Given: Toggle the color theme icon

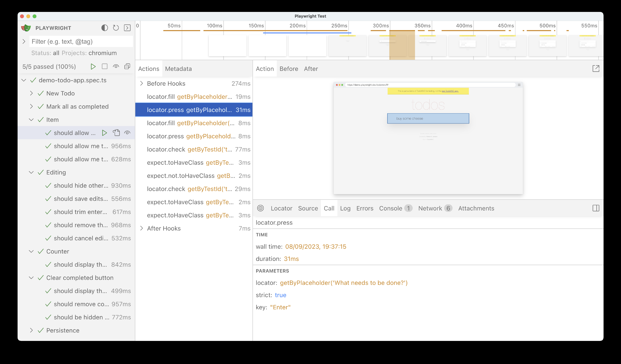Looking at the screenshot, I should pos(104,28).
